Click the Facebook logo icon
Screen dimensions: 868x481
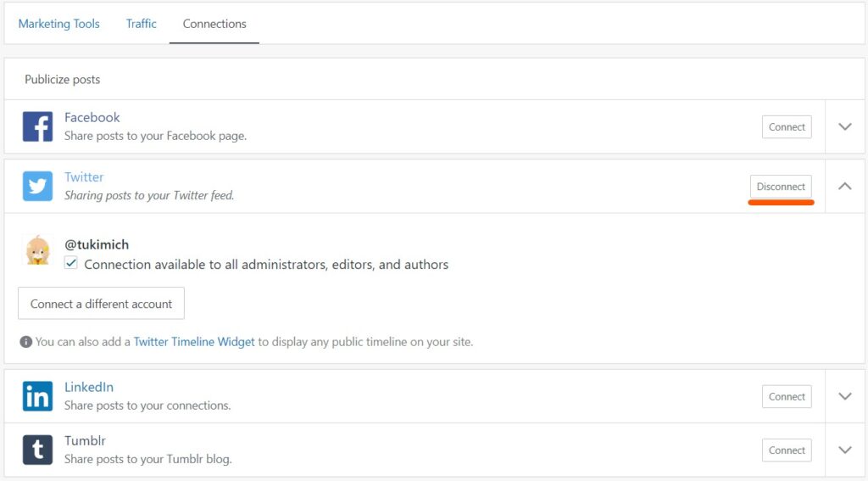[37, 126]
